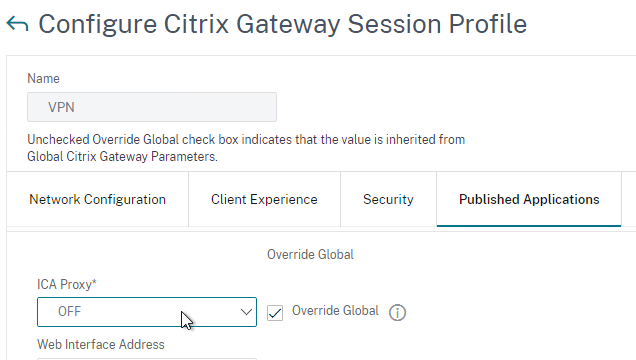Viewport: 636px width, 360px height.
Task: Select the Published Applications tab
Action: 529,199
